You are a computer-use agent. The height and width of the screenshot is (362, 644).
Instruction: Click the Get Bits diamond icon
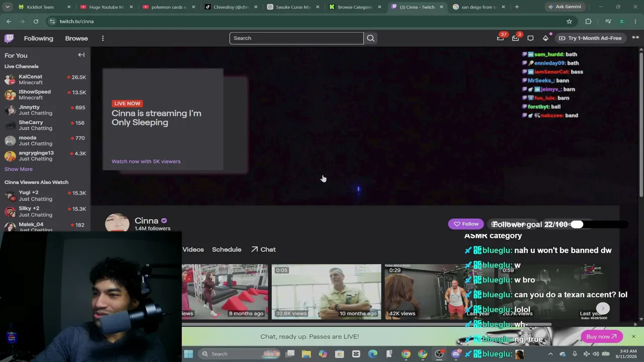[x=545, y=38]
